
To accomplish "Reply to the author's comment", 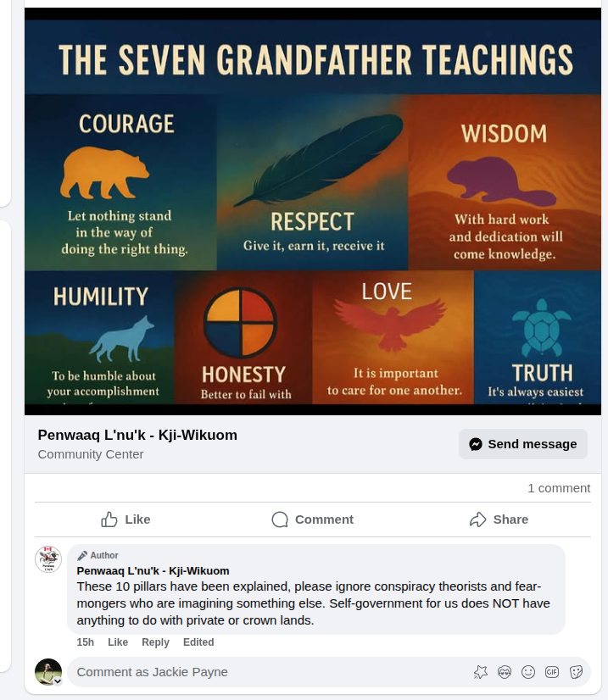I will (155, 642).
